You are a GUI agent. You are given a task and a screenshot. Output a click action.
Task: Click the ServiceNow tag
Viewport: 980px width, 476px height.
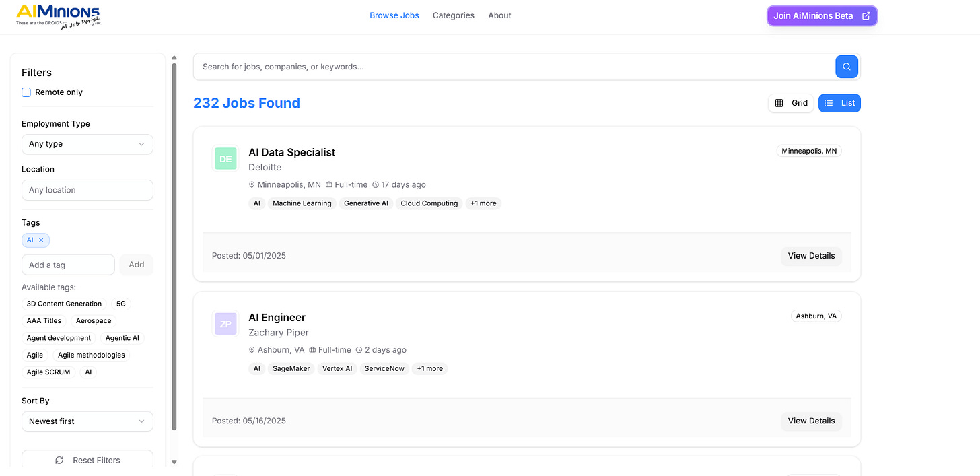(x=384, y=368)
